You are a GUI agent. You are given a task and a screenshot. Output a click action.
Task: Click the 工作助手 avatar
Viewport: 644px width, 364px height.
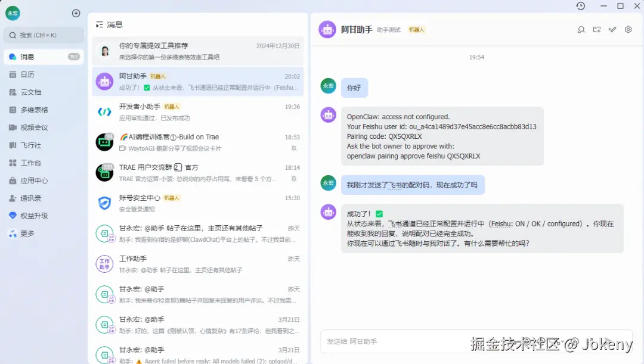pos(104,264)
